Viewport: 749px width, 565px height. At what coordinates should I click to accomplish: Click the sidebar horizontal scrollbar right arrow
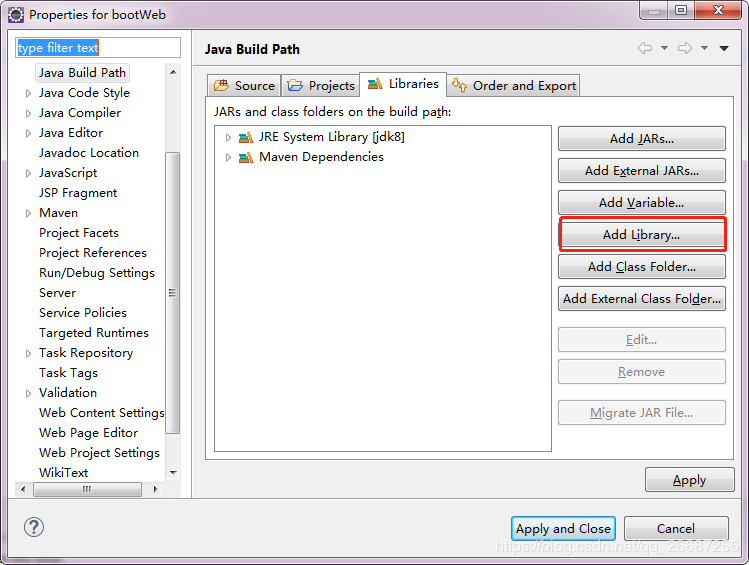pyautogui.click(x=157, y=489)
